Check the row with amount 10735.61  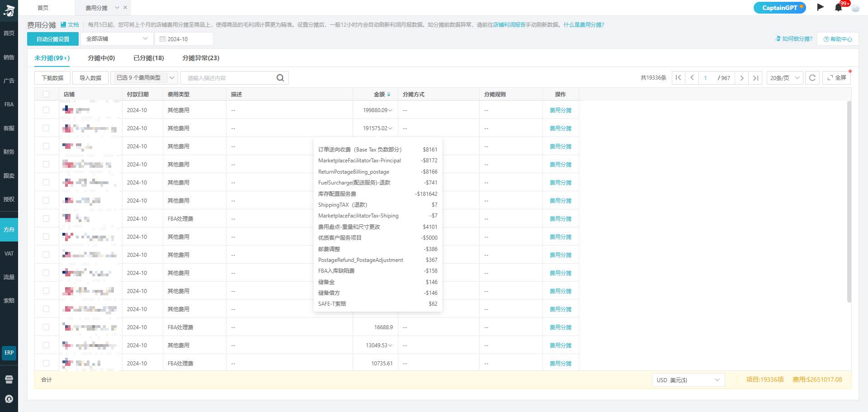(46, 363)
